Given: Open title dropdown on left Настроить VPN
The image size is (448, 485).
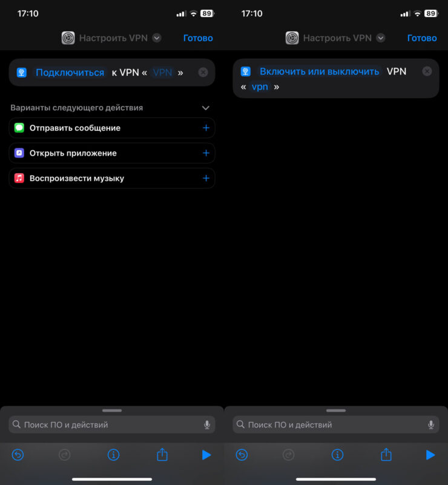Looking at the screenshot, I should (x=157, y=38).
